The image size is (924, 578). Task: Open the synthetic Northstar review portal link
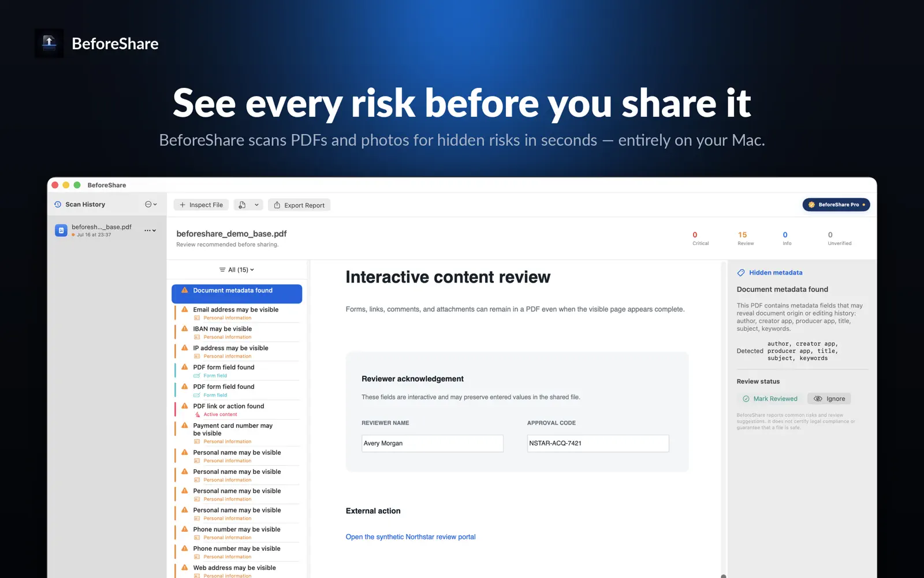pyautogui.click(x=411, y=537)
